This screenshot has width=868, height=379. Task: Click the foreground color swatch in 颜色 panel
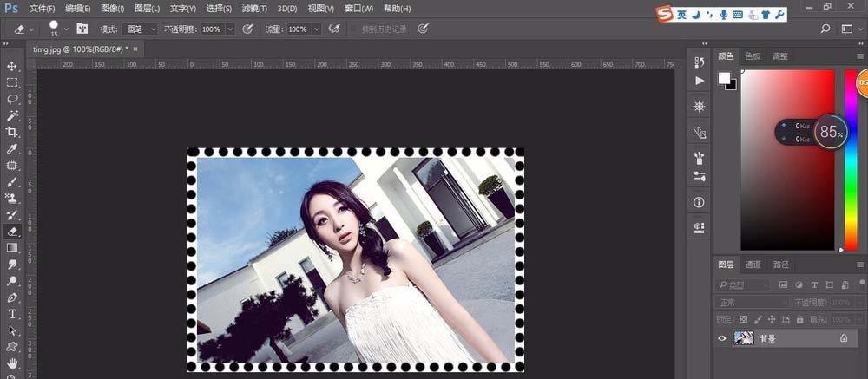724,78
